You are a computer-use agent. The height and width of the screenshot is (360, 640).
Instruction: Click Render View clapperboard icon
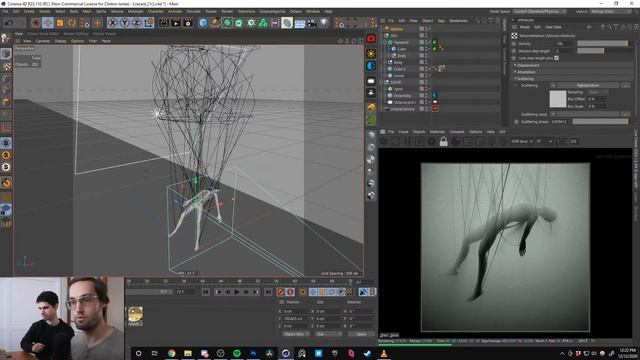164,23
